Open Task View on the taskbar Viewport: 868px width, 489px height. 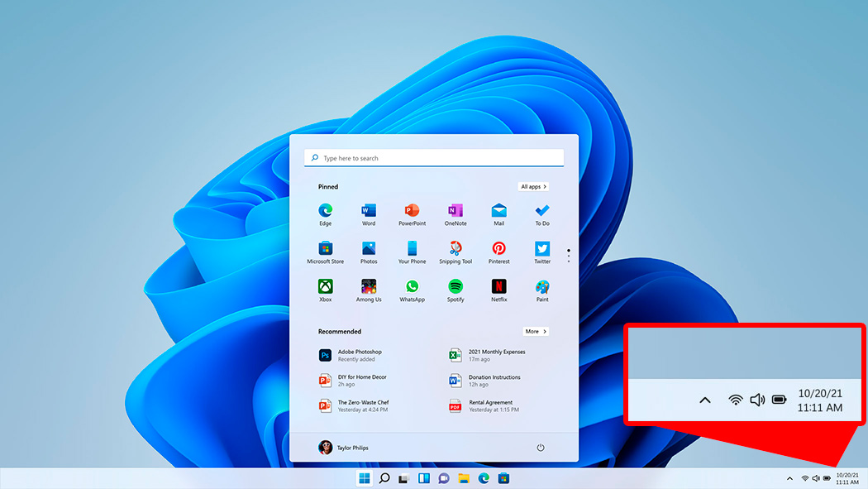[403, 478]
